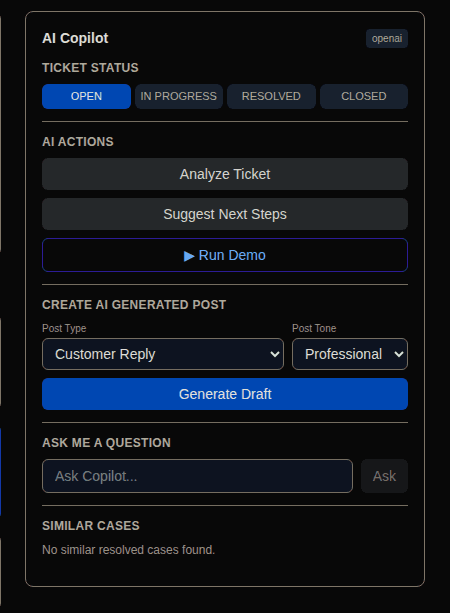This screenshot has height=613, width=450.
Task: Click the CREATE AI GENERATED POST heading
Action: coord(134,305)
